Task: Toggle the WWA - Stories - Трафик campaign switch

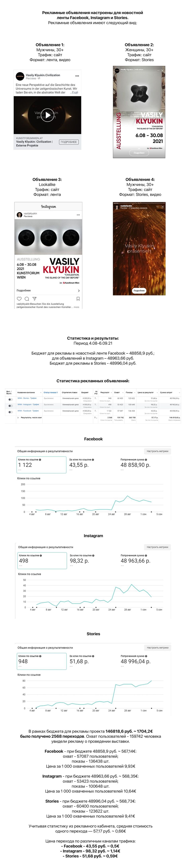Action: [x=11, y=399]
